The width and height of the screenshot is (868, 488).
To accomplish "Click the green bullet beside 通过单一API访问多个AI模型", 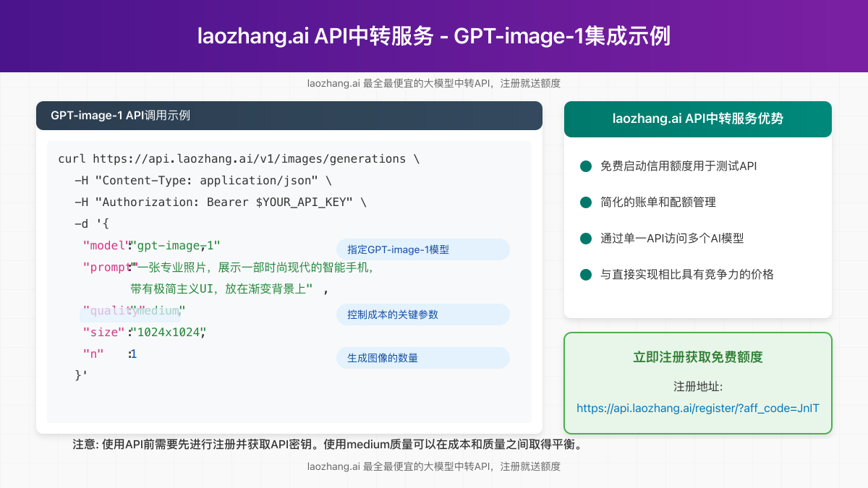I will [x=586, y=239].
